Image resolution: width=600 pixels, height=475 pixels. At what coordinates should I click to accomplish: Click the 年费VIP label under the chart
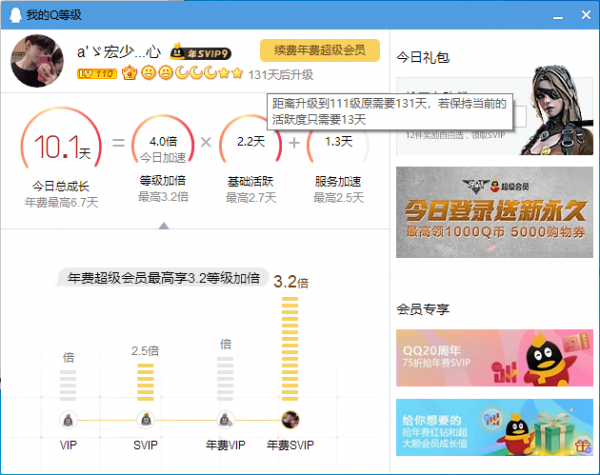(225, 445)
